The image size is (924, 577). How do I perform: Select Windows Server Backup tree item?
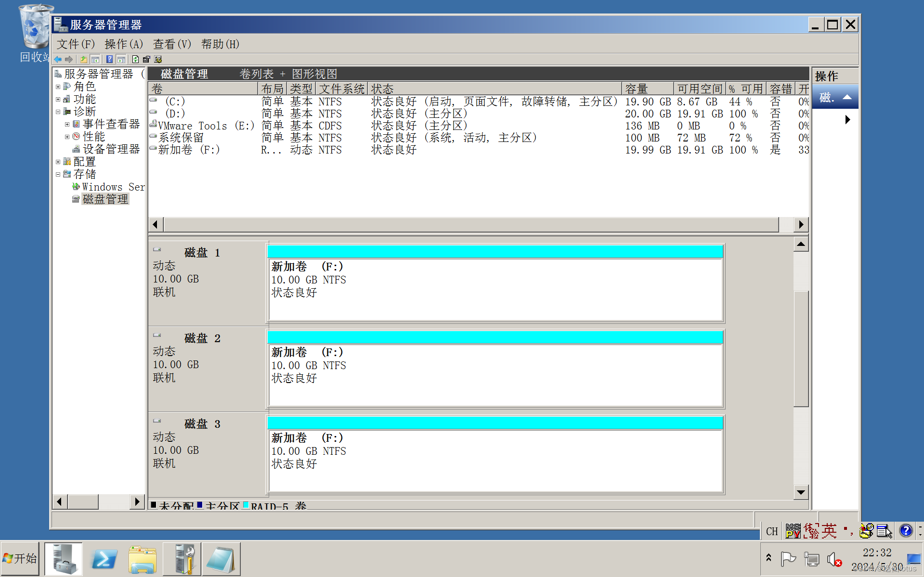(x=113, y=187)
